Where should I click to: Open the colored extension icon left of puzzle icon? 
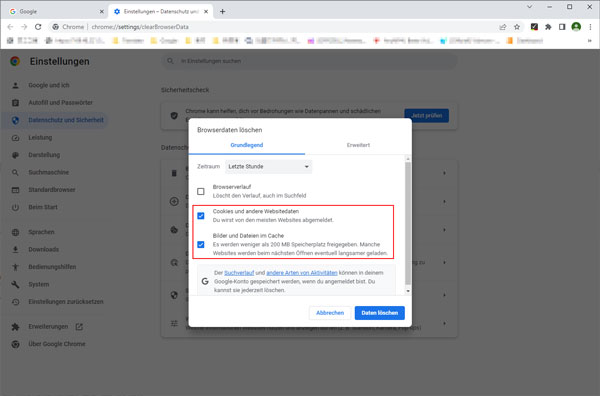[534, 27]
